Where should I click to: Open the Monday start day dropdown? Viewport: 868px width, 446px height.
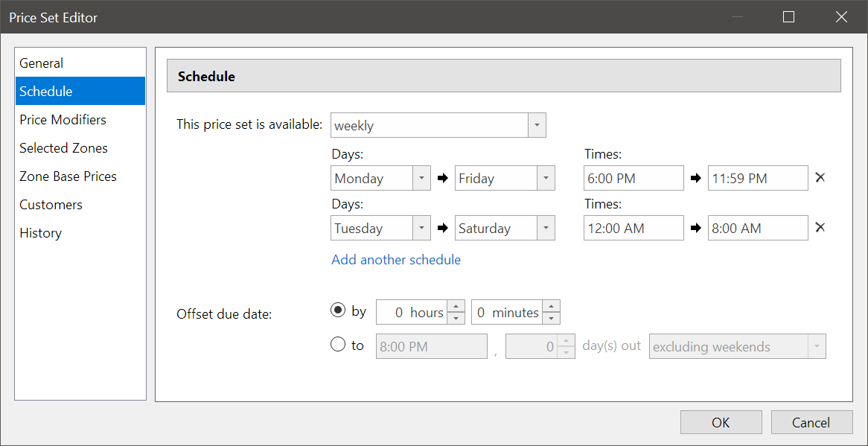coord(422,177)
